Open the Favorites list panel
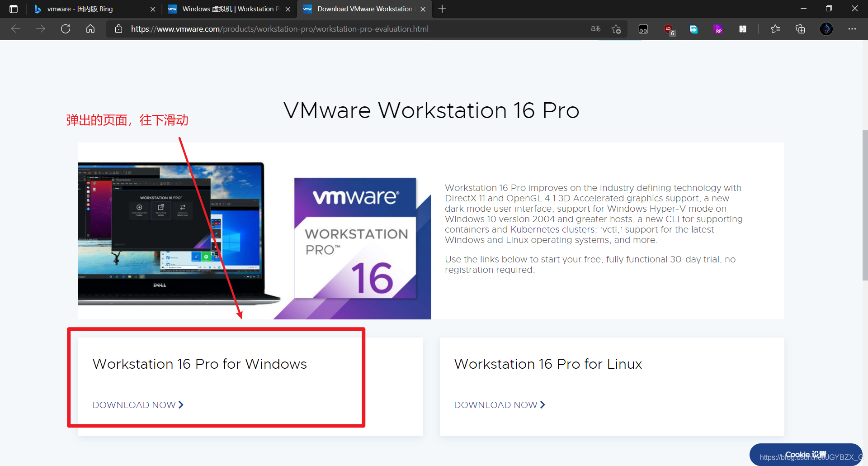This screenshot has width=868, height=466. 775,29
